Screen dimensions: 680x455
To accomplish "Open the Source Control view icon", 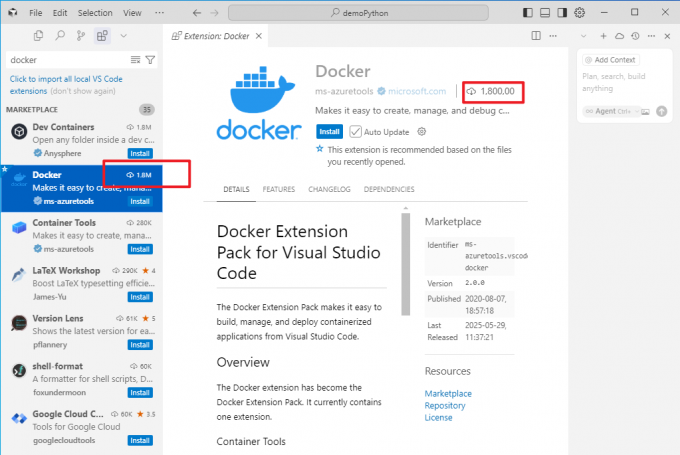I will (81, 36).
